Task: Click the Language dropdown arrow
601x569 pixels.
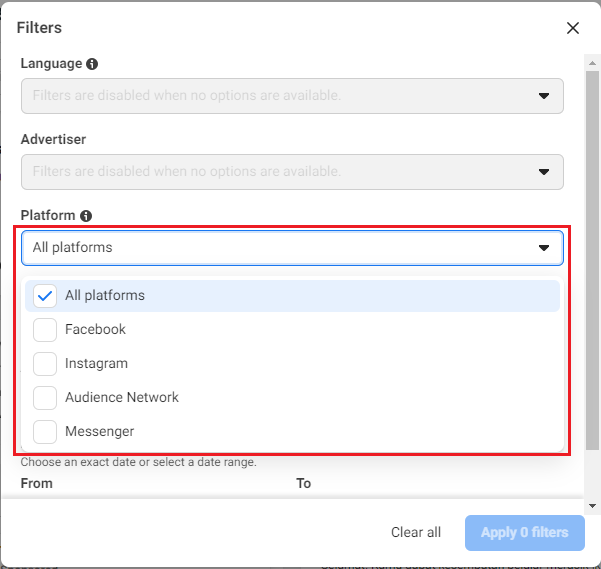Action: tap(544, 96)
